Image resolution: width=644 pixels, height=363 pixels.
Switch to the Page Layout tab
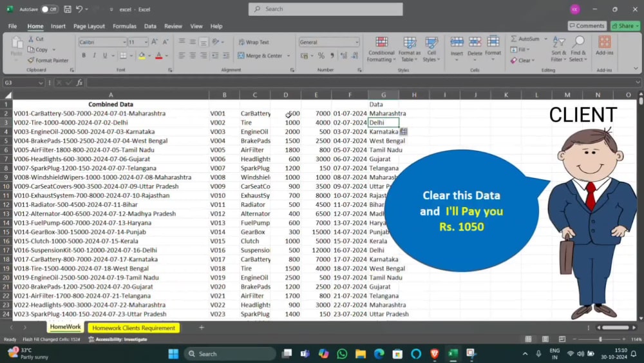pyautogui.click(x=89, y=26)
